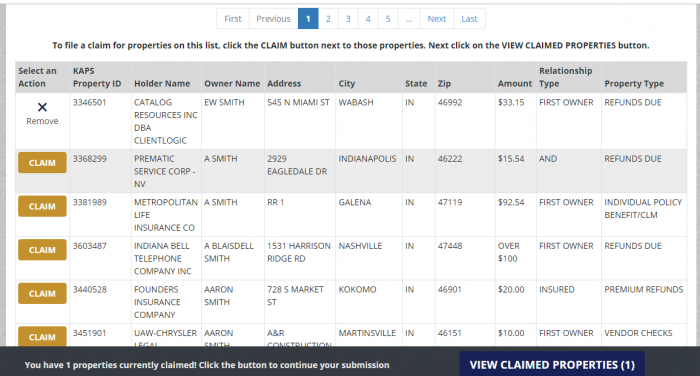Claim Indiana Bell Telephone property 3603487

pyautogui.click(x=42, y=250)
